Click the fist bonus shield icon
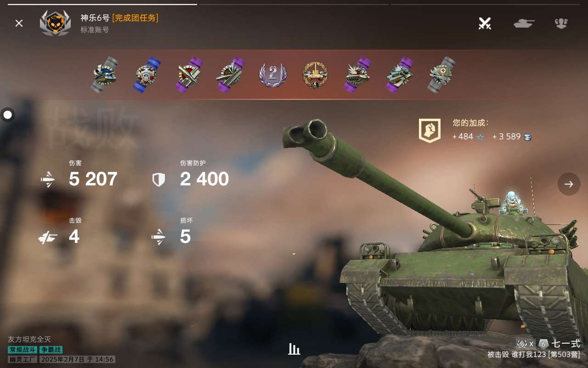Viewport: 588px width, 368px height. [x=430, y=131]
